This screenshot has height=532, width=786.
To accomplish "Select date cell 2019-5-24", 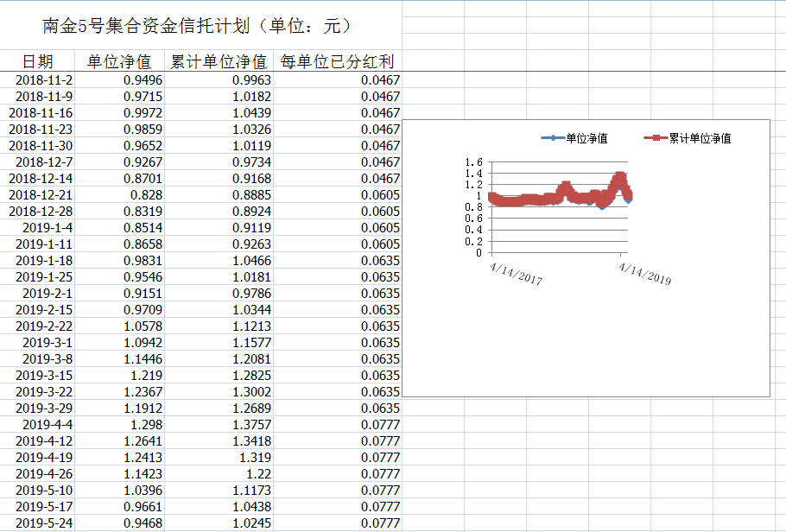I will coord(38,523).
